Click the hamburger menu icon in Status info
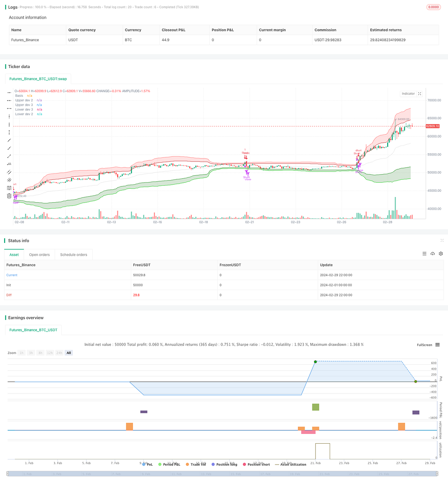This screenshot has height=484, width=448. (x=424, y=253)
